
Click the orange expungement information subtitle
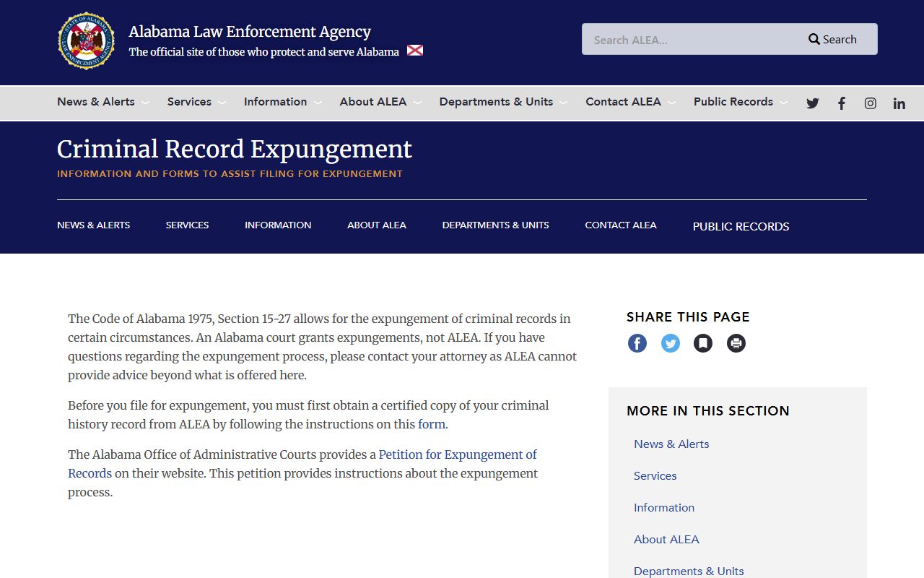tap(230, 174)
